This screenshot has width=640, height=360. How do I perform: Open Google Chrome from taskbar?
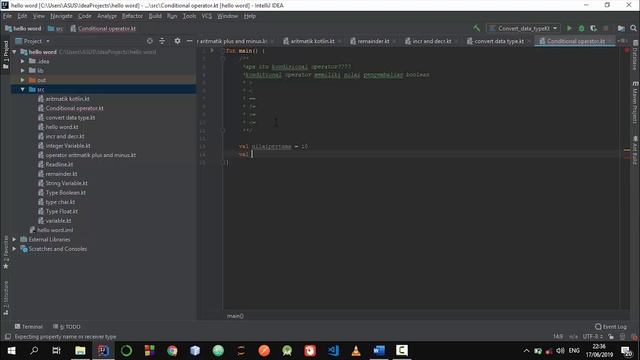(x=172, y=350)
